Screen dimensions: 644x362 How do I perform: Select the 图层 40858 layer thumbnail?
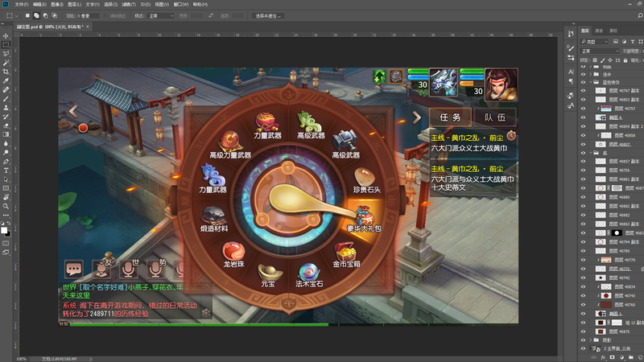(x=606, y=135)
